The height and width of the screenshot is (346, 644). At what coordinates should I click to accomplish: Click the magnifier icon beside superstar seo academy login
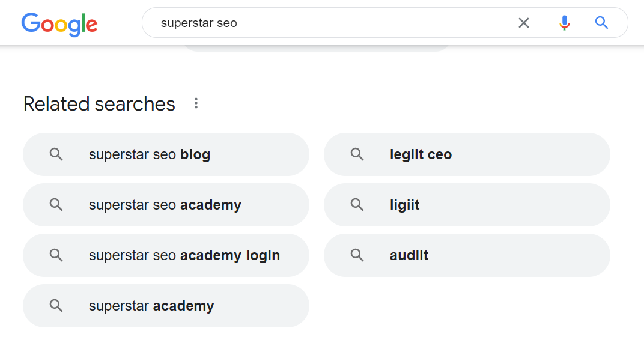(56, 255)
